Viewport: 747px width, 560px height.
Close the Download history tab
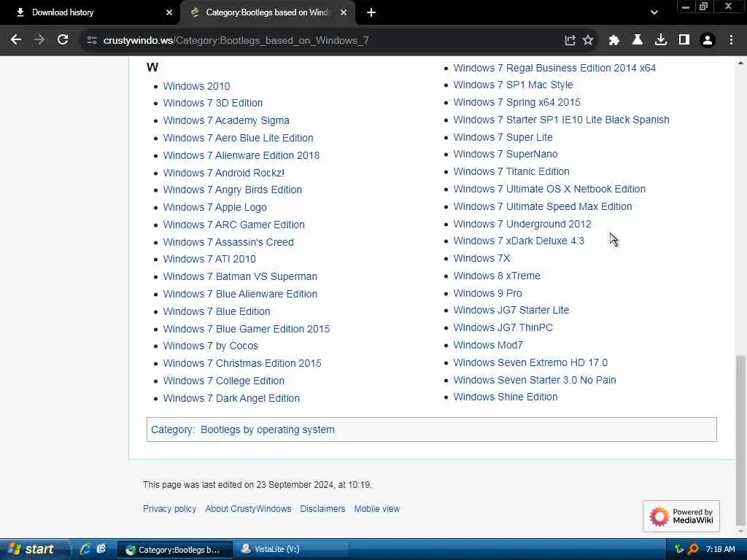click(169, 13)
